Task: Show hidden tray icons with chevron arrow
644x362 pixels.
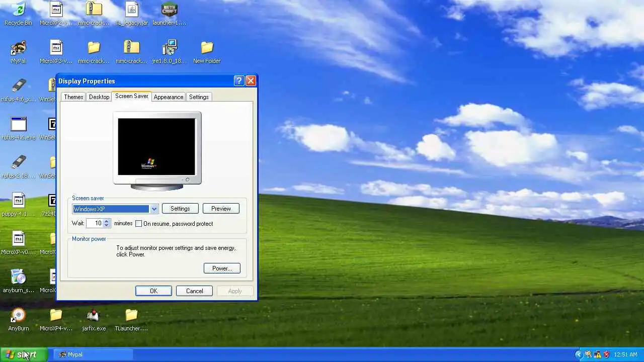Action: click(579, 354)
